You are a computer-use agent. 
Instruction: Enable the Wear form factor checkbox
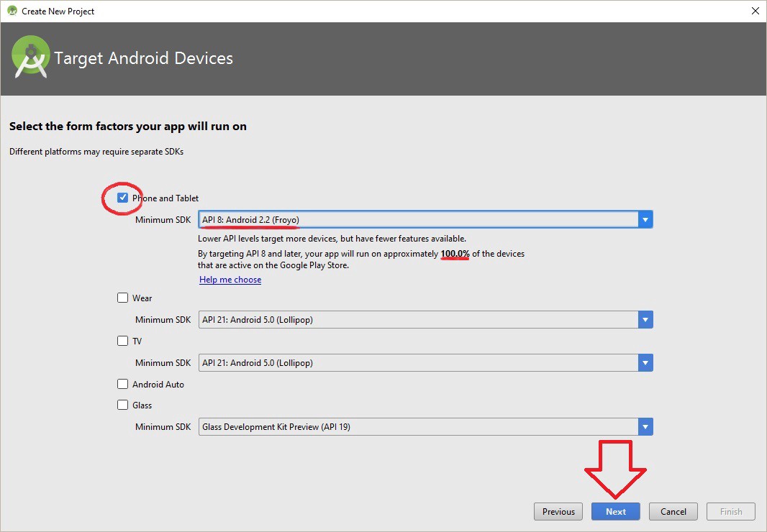(x=123, y=298)
